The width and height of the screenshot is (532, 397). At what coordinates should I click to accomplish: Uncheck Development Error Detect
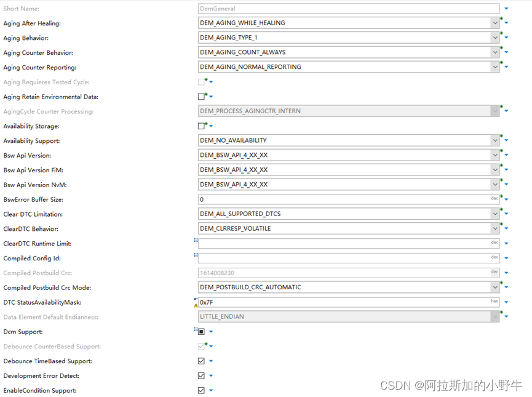(201, 375)
